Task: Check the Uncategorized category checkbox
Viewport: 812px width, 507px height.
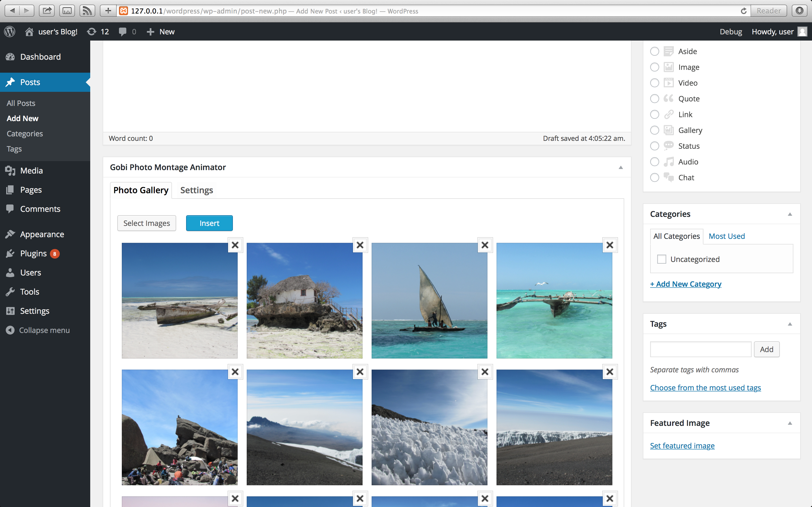Action: pos(661,259)
